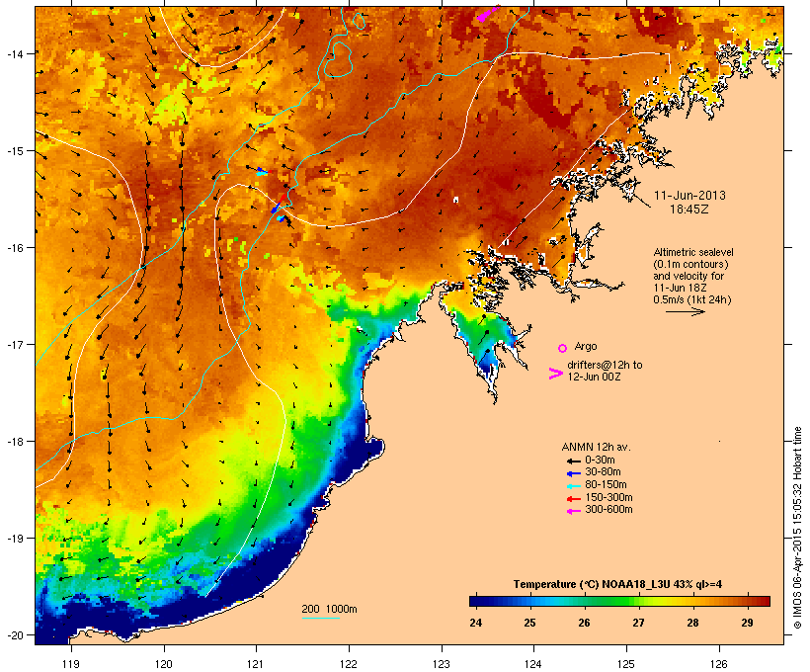
Task: Click the longitude axis label 123
Action: coord(442,664)
